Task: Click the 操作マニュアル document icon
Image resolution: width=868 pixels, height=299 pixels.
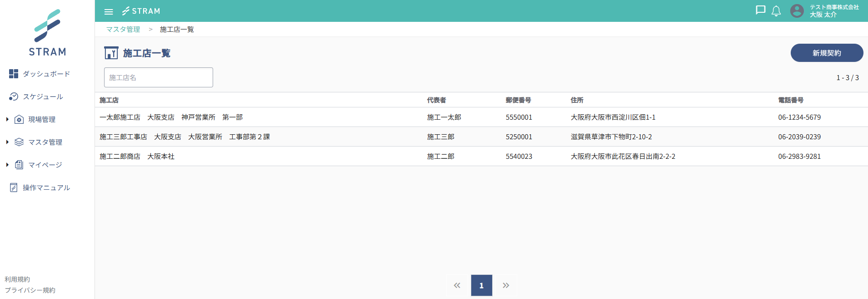Action: point(14,188)
